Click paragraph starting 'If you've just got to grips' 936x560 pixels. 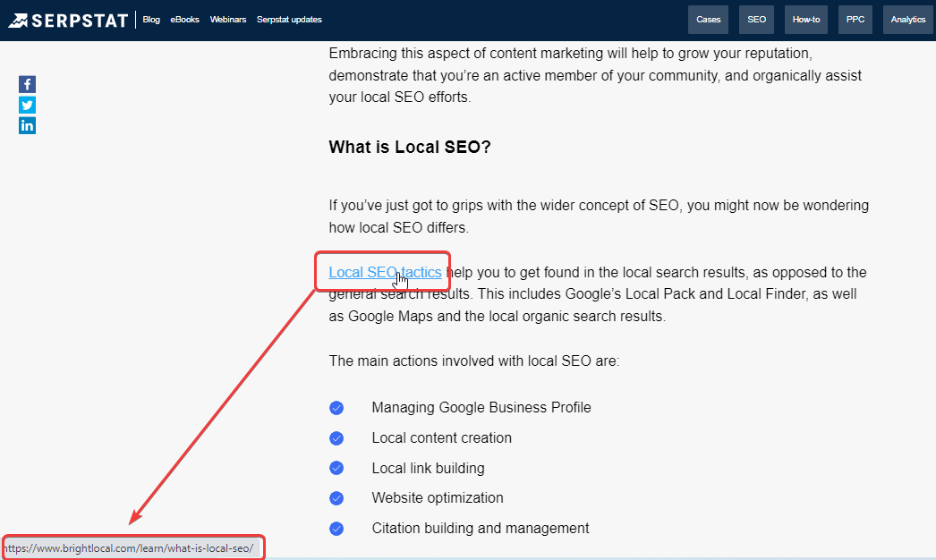point(599,216)
